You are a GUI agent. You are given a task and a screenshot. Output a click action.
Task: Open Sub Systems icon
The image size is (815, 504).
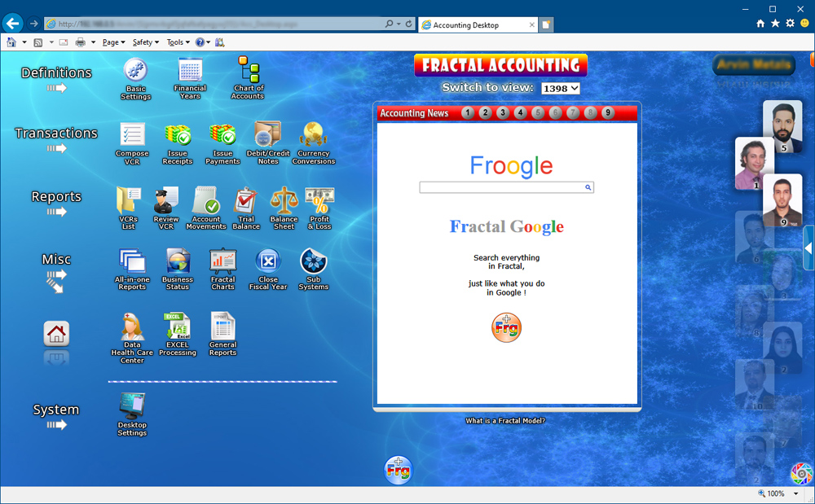click(x=313, y=261)
